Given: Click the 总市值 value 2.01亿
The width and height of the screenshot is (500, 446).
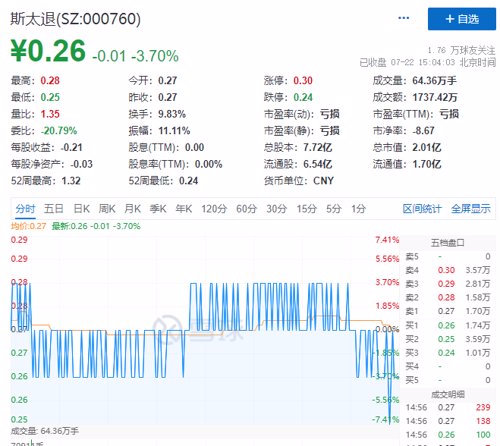Looking at the screenshot, I should tap(427, 147).
